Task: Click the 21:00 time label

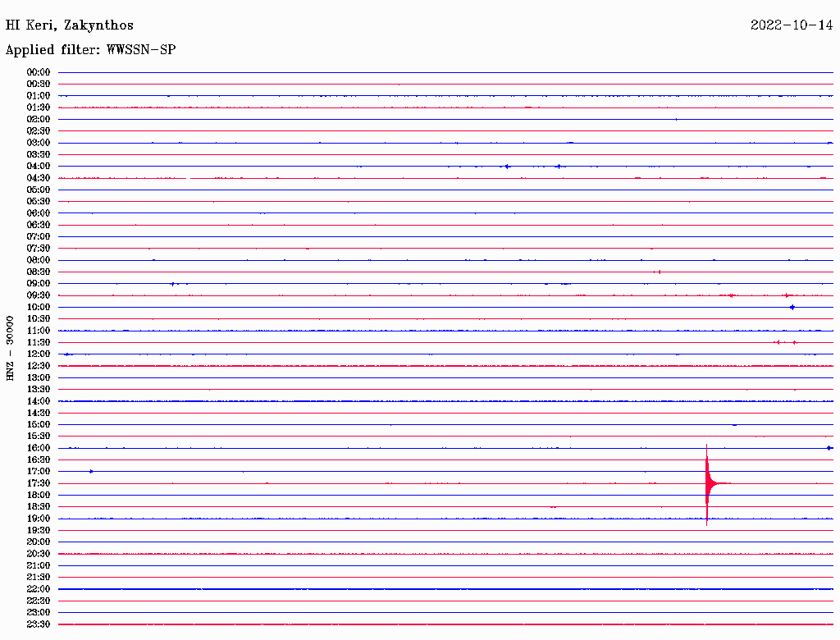Action: (38, 566)
